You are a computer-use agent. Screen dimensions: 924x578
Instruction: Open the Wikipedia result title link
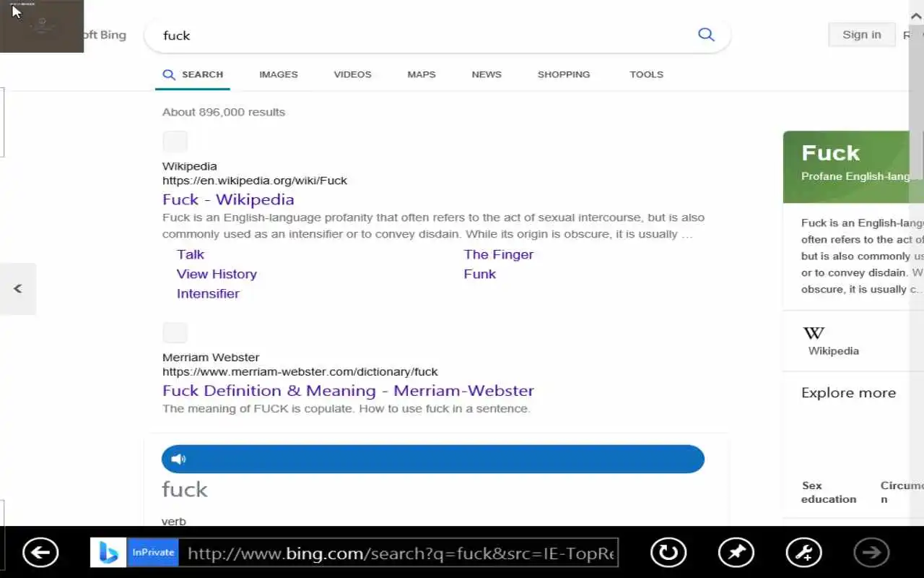tap(228, 199)
